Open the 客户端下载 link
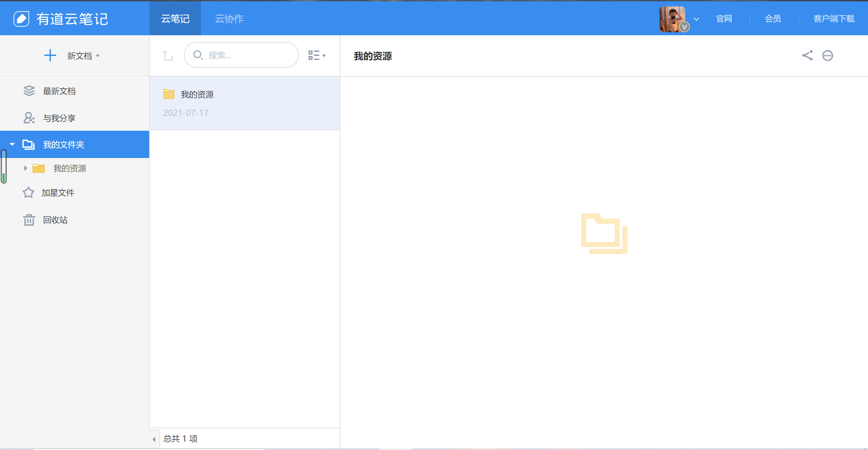Viewport: 868px width, 450px height. (x=834, y=19)
